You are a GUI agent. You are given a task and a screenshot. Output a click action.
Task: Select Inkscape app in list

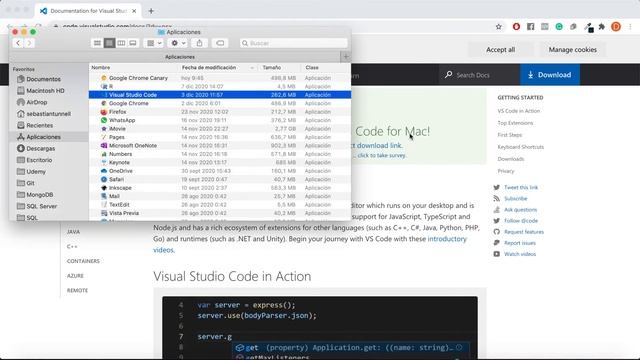pos(220,188)
